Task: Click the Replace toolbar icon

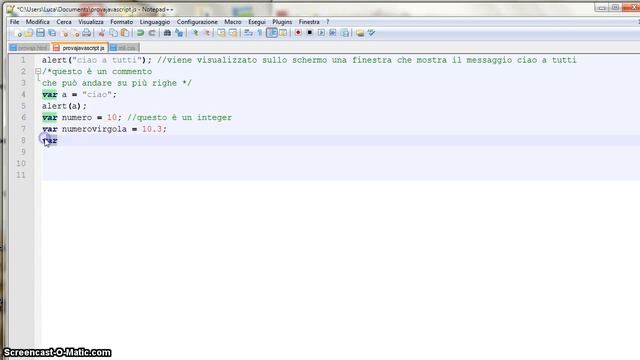Action: pyautogui.click(x=179, y=33)
